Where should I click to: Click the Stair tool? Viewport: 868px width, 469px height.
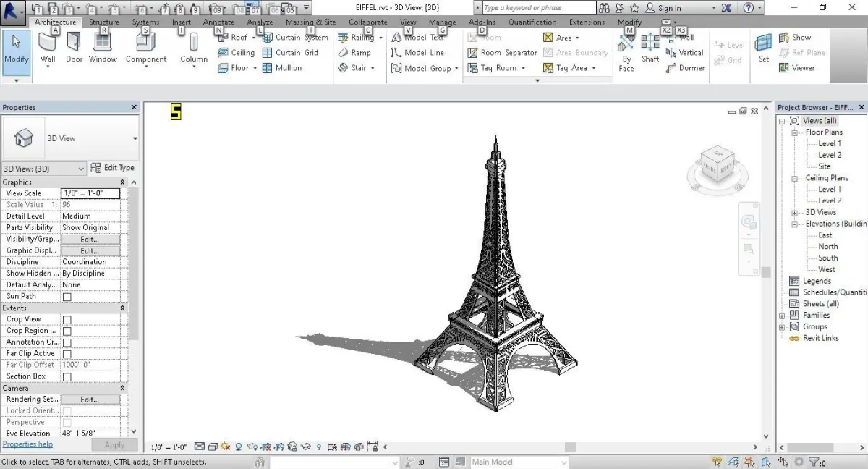point(352,68)
